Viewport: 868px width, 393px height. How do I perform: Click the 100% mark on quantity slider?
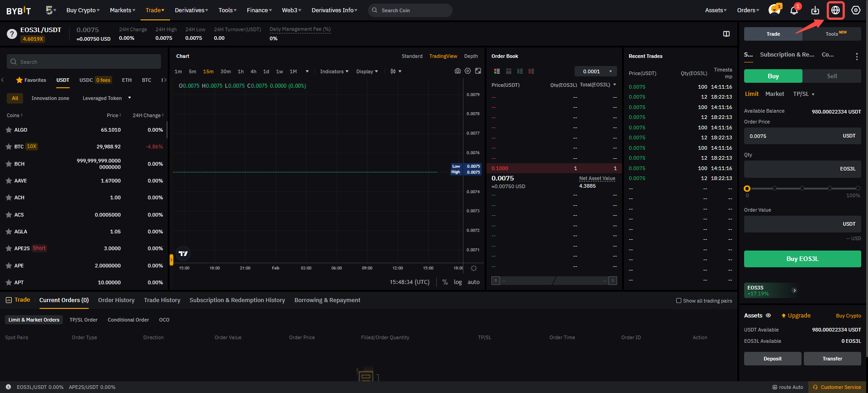click(857, 189)
